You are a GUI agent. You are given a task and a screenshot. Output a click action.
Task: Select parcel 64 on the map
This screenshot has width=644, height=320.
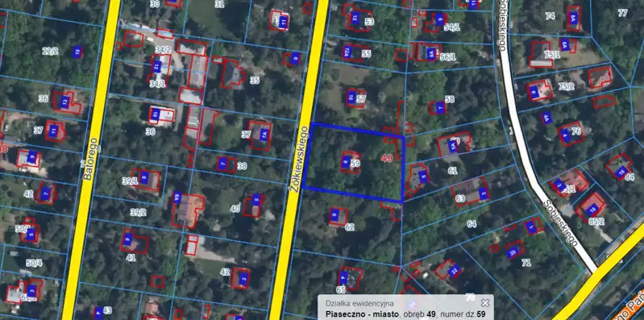pos(472,224)
